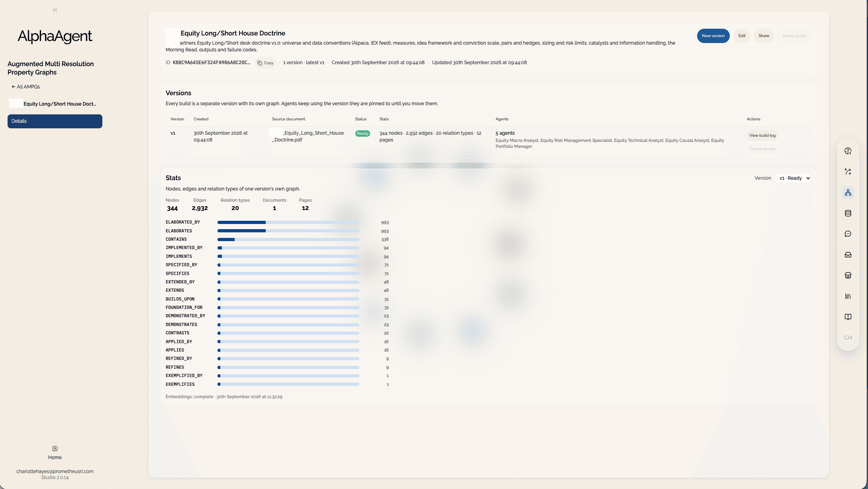Open the strategy path icon in right dock
Image resolution: width=868 pixels, height=489 pixels.
pos(848,172)
